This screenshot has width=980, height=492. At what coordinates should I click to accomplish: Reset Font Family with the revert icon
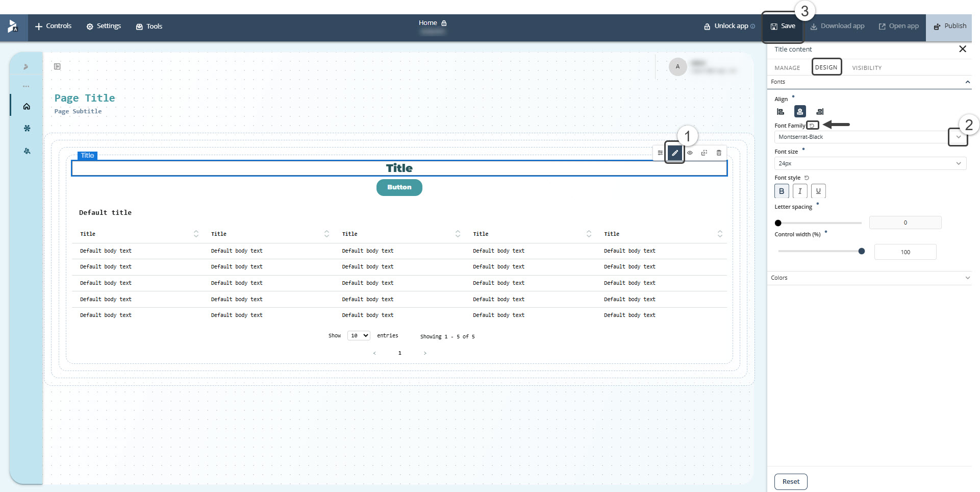(x=812, y=125)
